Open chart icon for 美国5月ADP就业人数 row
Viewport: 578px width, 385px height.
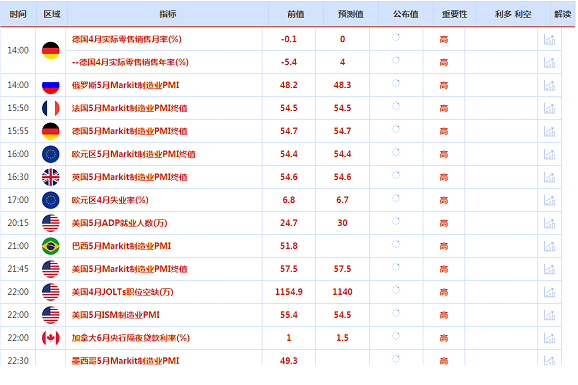click(x=549, y=223)
